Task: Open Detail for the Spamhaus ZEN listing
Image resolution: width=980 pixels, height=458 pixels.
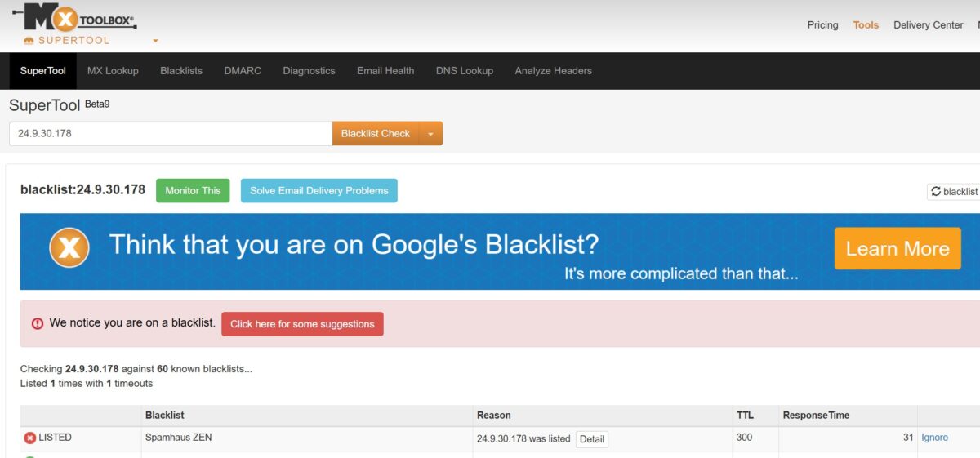Action: click(592, 439)
